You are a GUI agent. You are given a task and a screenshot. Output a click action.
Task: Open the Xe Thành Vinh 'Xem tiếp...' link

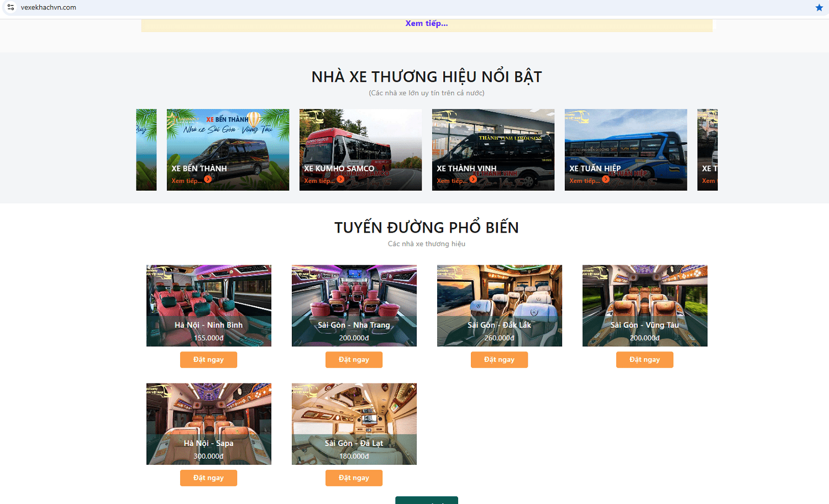coord(452,181)
